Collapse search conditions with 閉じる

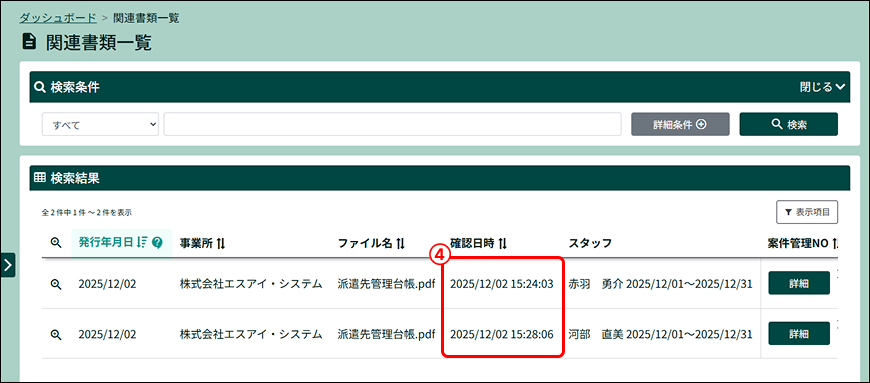pyautogui.click(x=822, y=87)
